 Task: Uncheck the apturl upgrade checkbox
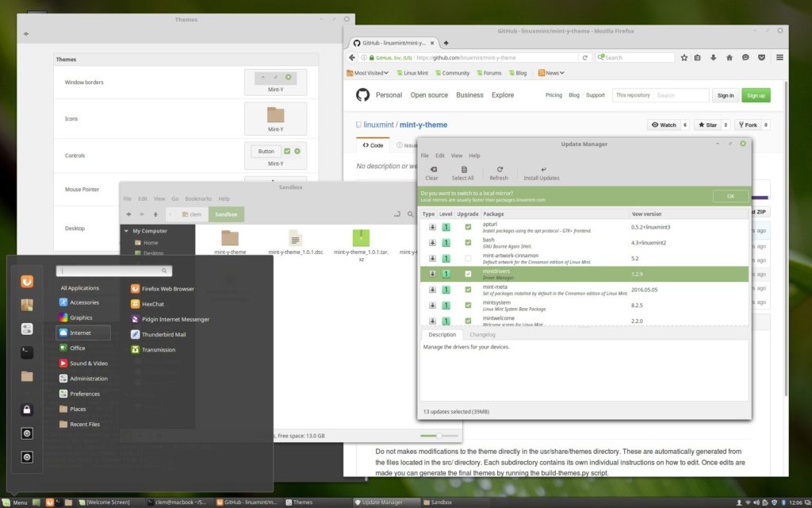(x=467, y=227)
